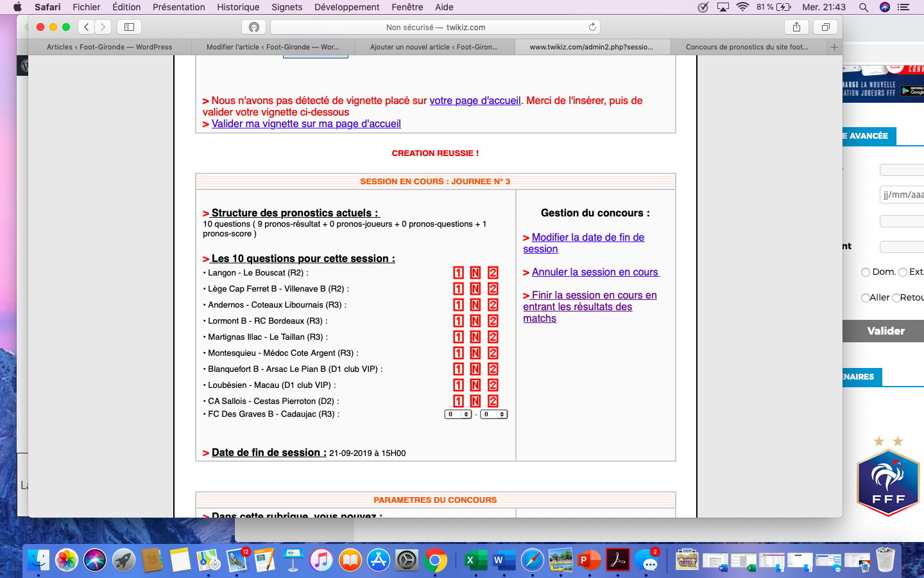924x578 pixels.
Task: Pick 1 for Blanquefort B - Arsac Le Pian B
Action: (x=458, y=369)
